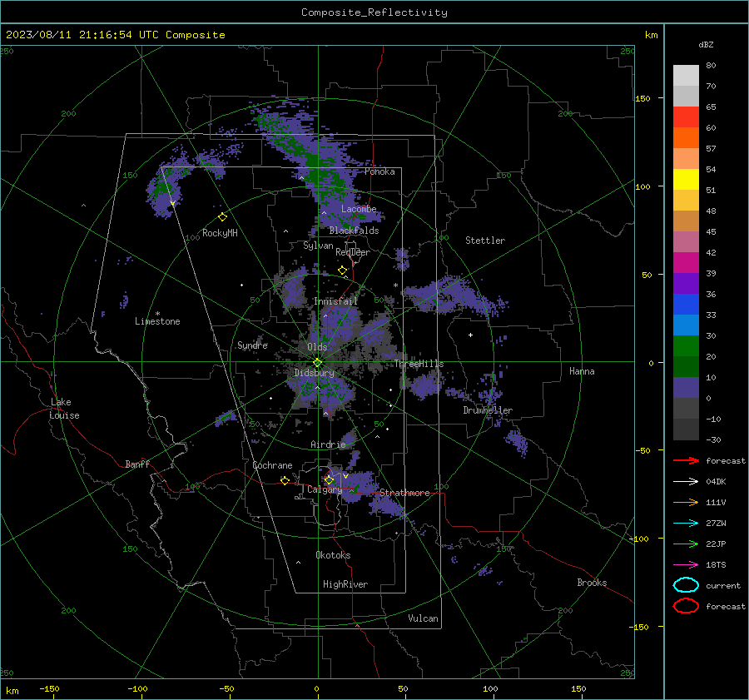Click the Airdrie city label
This screenshot has width=749, height=700.
(x=328, y=444)
